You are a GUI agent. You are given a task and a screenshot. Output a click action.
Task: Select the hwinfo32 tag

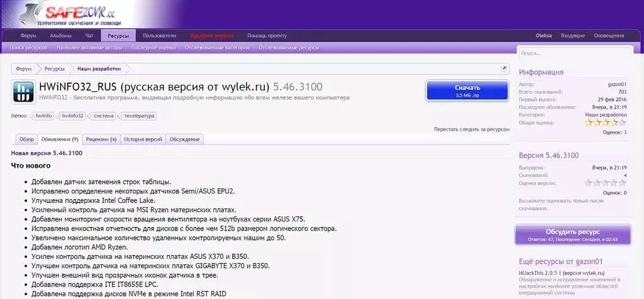click(x=72, y=116)
